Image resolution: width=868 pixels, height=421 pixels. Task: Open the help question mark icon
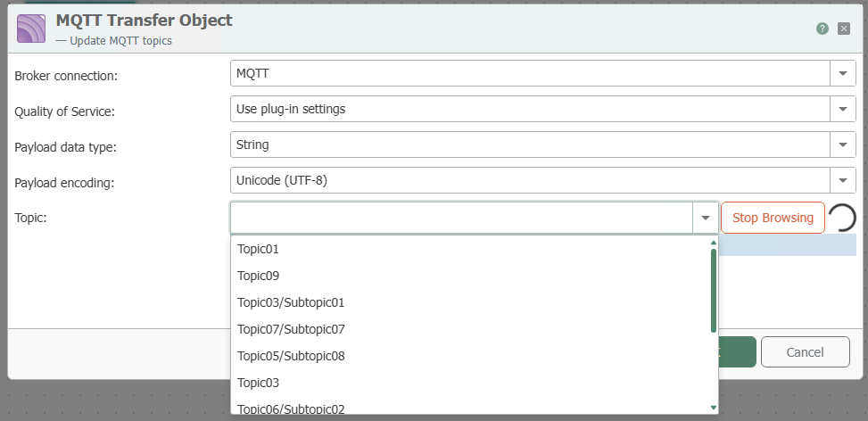pos(823,29)
